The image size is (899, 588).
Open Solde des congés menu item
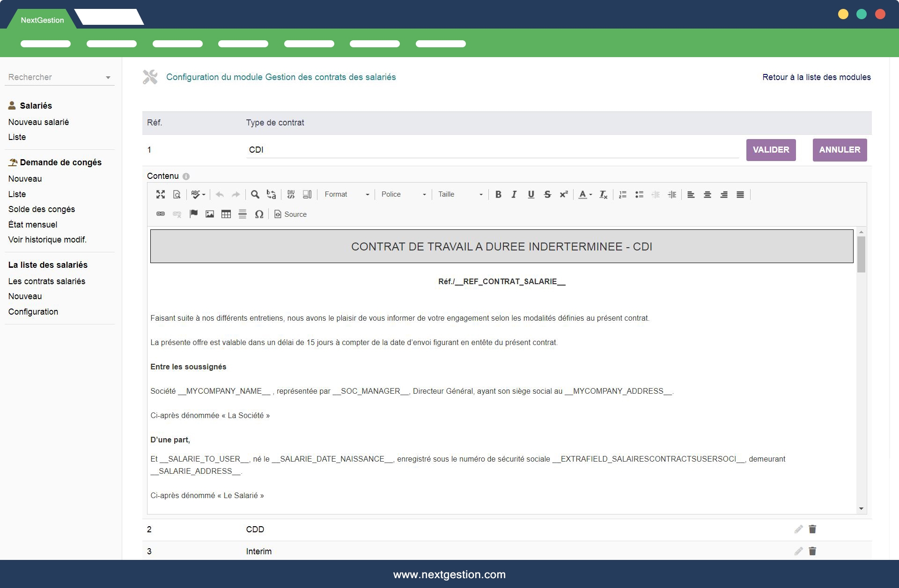(x=42, y=209)
